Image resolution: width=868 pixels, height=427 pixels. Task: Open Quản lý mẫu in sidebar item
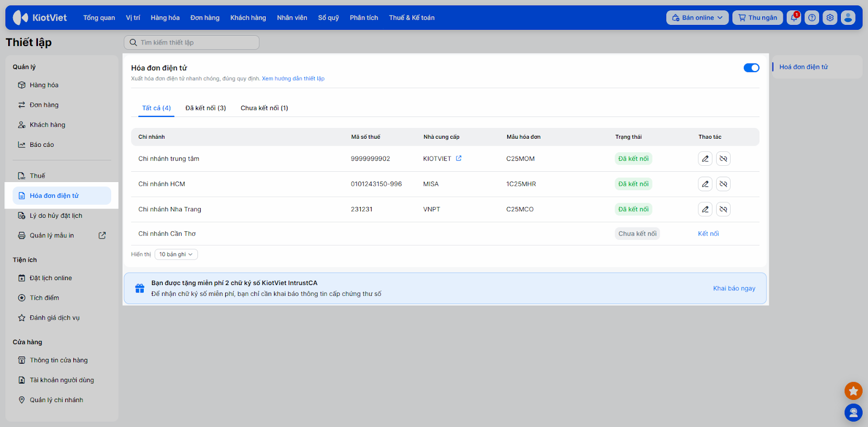click(x=52, y=235)
